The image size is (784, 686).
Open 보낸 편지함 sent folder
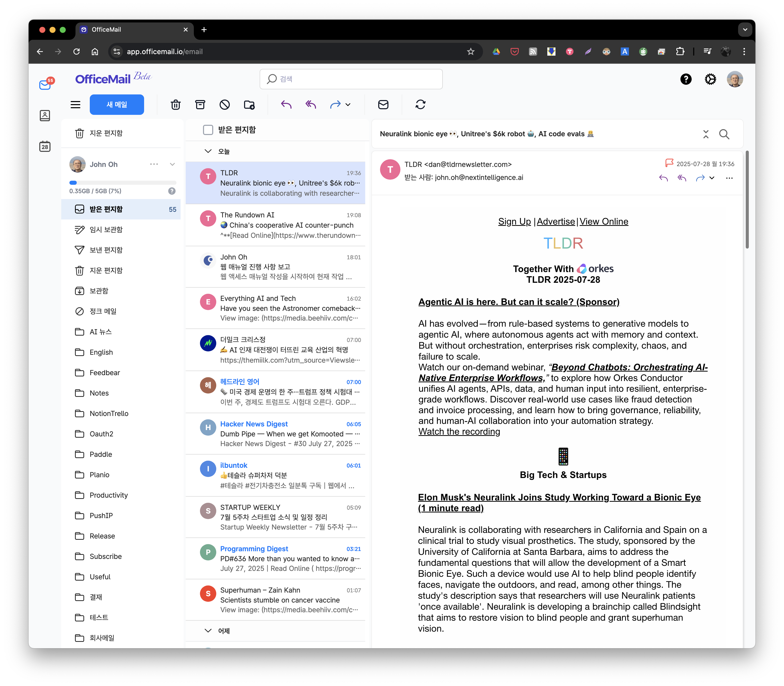(121, 250)
